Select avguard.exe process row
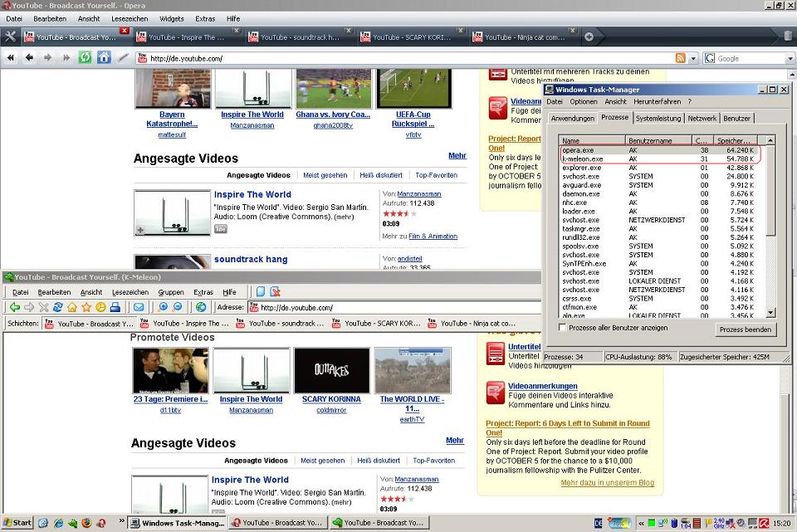 [x=659, y=185]
